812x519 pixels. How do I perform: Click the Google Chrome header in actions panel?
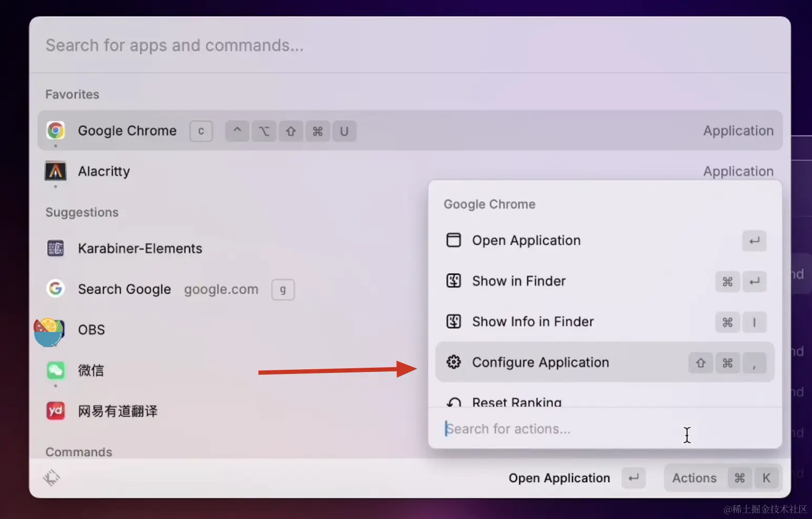490,204
